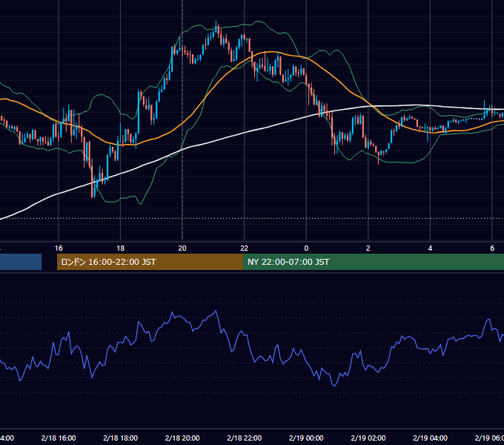Viewport: 504px width, 445px height.
Task: Click the 2 hour tick label
Action: 368,248
